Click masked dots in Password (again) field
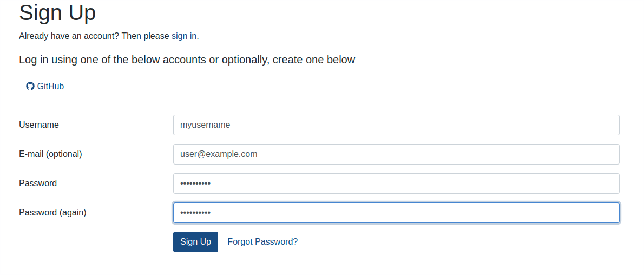This screenshot has height=275, width=644. [195, 213]
